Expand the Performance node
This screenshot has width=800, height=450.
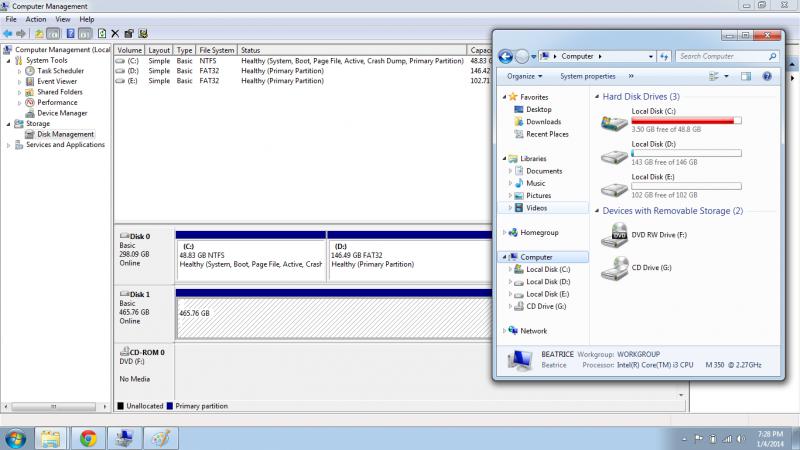coord(19,103)
